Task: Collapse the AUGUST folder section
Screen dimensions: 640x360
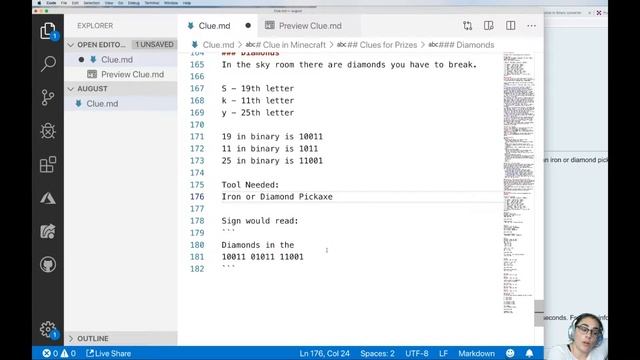Action: pos(71,89)
